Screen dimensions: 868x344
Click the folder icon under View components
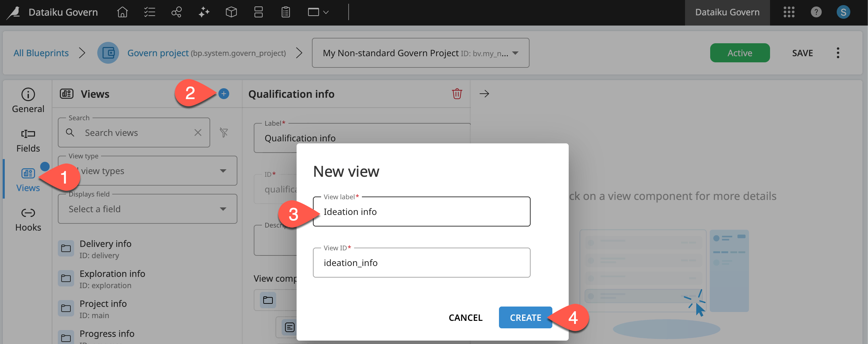[x=268, y=300]
